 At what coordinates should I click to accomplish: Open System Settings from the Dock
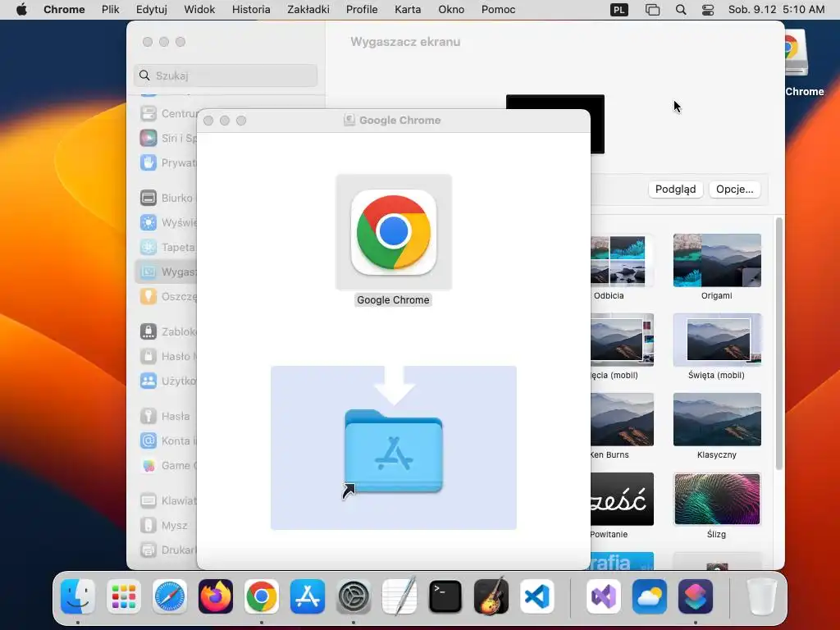pyautogui.click(x=354, y=596)
